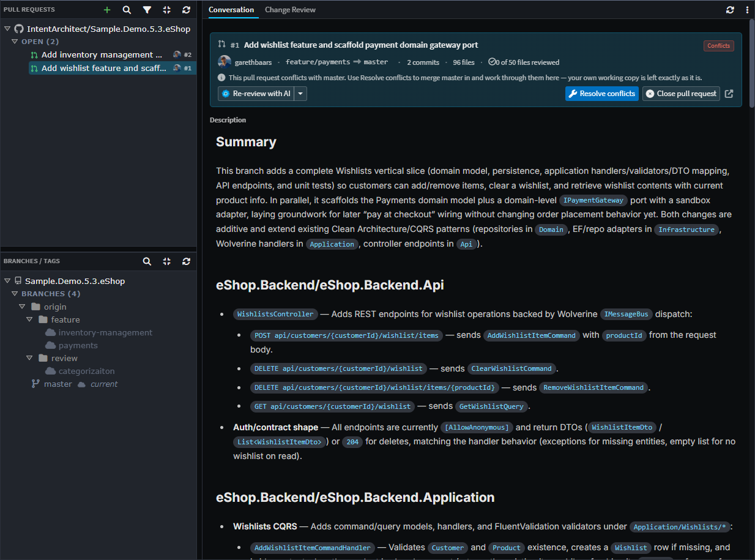This screenshot has width=755, height=560.
Task: Refresh the Pull Requests panel
Action: pyautogui.click(x=186, y=10)
